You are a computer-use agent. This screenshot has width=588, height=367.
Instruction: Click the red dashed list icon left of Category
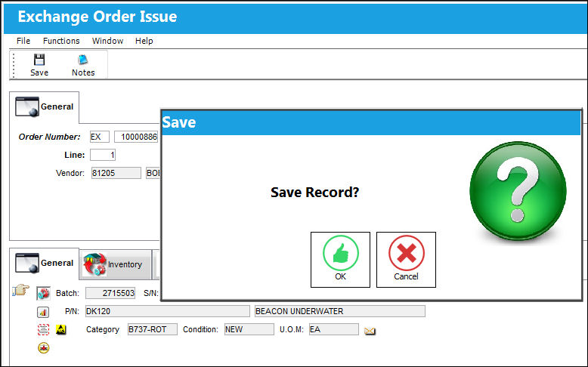point(43,330)
